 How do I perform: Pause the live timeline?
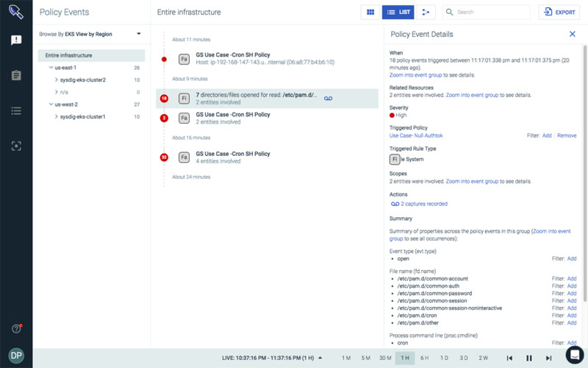(528, 358)
